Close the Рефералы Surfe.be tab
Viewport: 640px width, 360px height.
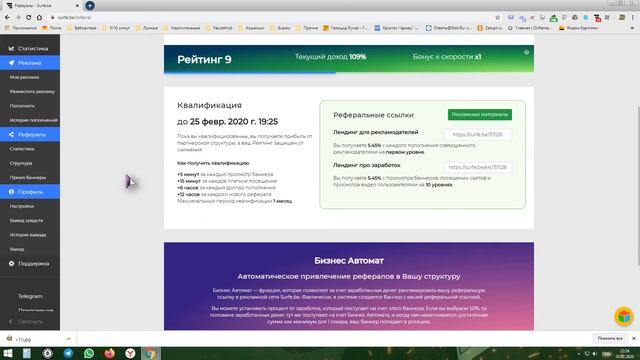78,6
